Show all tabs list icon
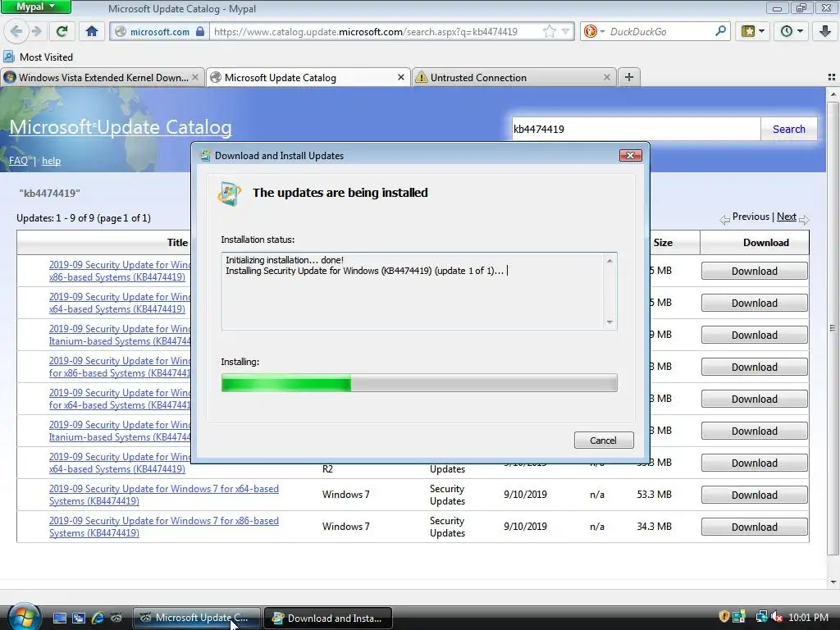840x630 pixels. (x=832, y=78)
